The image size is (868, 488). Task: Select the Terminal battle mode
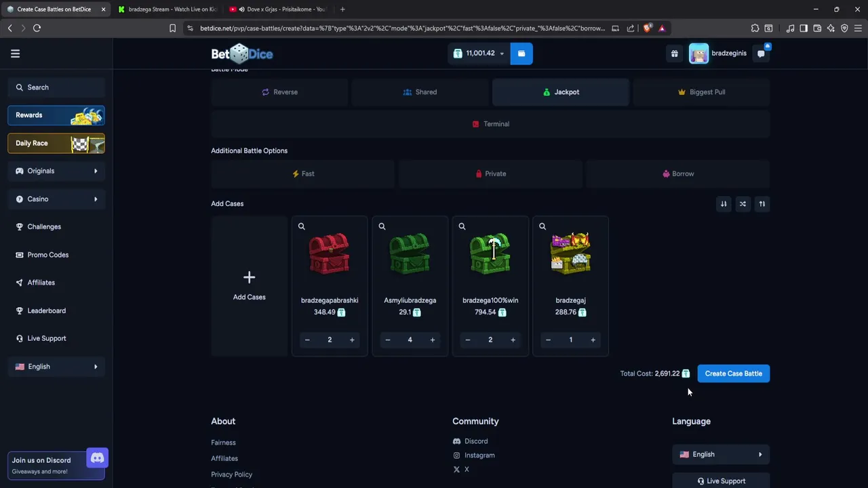pyautogui.click(x=490, y=124)
